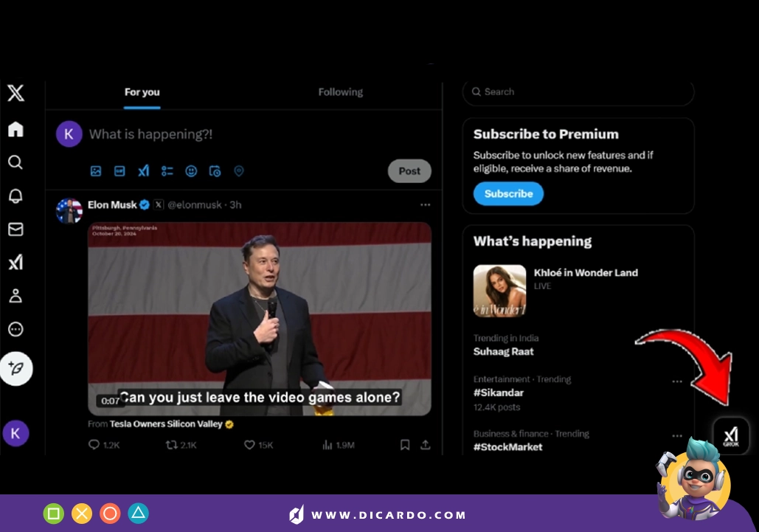Repost the Elon Musk post
This screenshot has height=532, width=759.
[181, 445]
